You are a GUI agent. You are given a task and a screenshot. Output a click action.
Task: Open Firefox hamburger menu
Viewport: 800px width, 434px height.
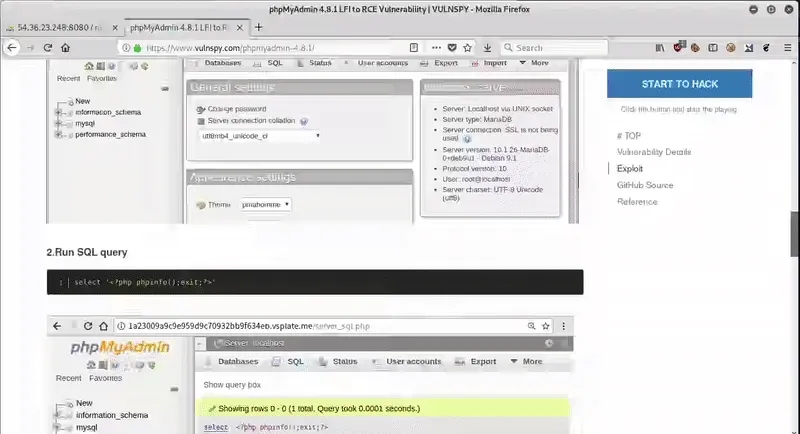785,47
